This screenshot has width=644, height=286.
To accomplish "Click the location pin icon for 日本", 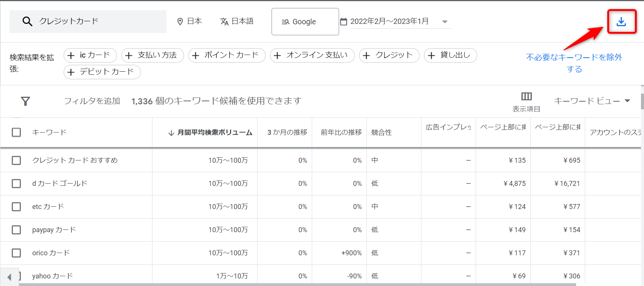I will point(180,22).
